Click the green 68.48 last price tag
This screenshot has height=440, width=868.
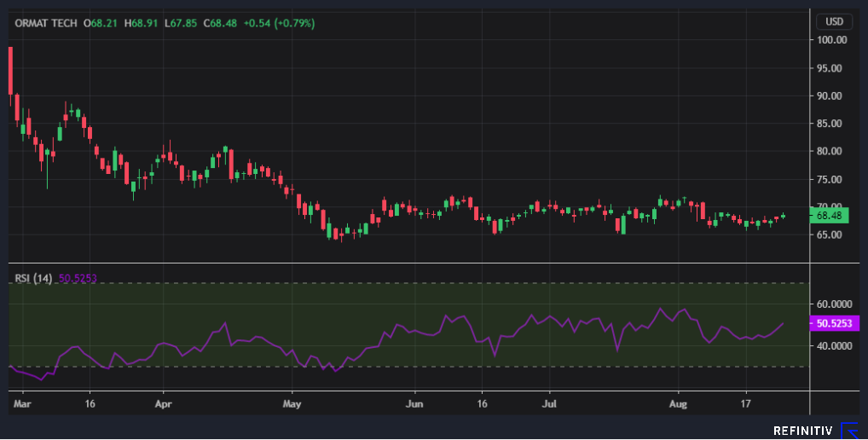[829, 215]
